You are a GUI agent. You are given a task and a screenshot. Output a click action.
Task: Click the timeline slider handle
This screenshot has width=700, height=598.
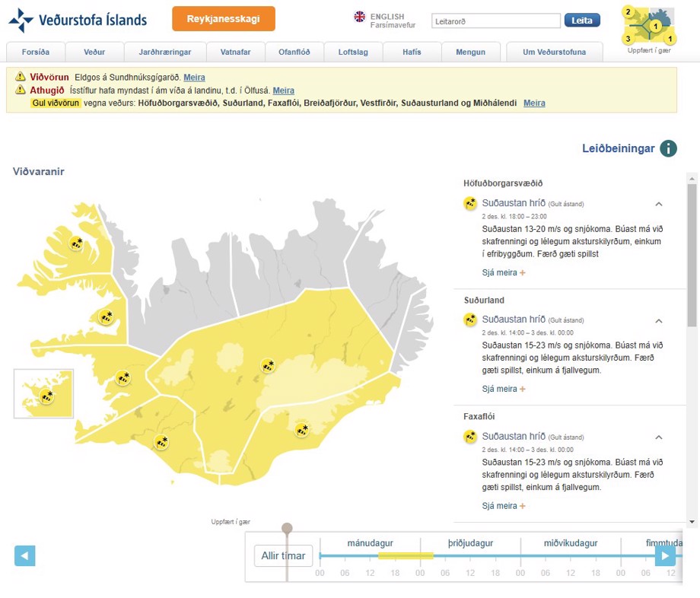[x=287, y=529]
